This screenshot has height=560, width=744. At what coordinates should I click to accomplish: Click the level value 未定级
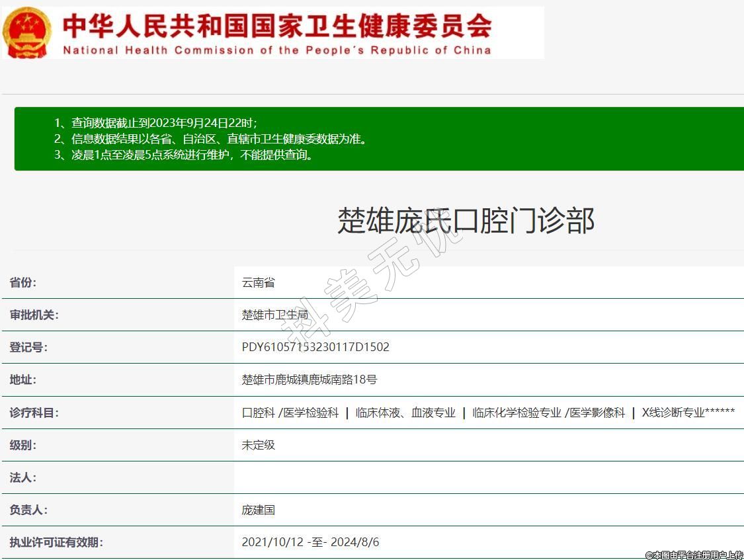pos(258,445)
